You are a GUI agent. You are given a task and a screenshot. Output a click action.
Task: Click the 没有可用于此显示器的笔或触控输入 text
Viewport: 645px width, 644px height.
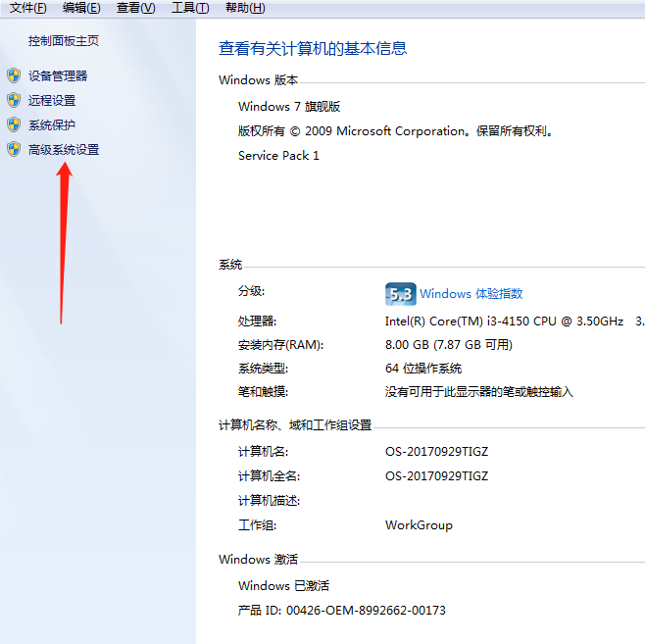(x=479, y=392)
